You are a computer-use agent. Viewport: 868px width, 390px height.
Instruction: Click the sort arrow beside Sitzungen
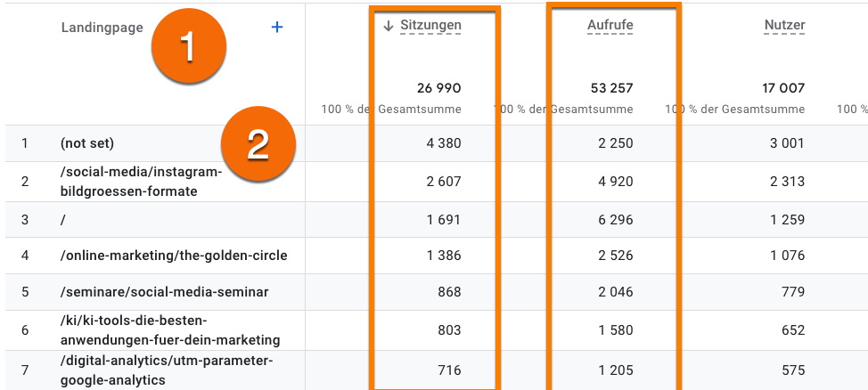pos(389,26)
